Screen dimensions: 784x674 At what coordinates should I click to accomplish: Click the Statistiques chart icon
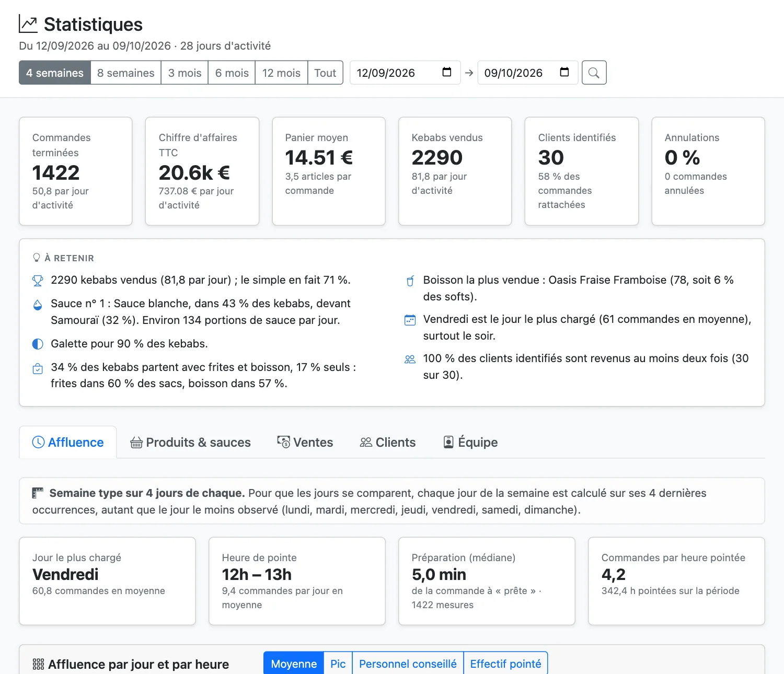tap(28, 24)
